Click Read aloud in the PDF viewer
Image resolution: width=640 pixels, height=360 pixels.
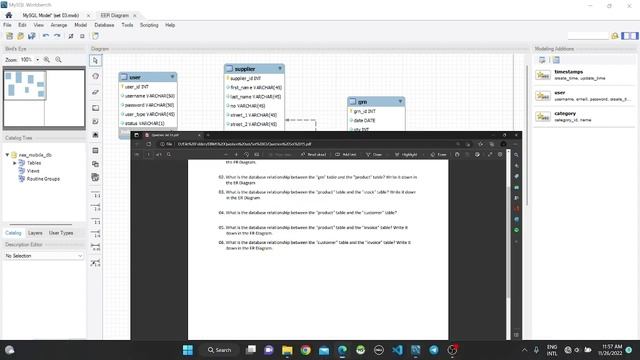pos(313,155)
